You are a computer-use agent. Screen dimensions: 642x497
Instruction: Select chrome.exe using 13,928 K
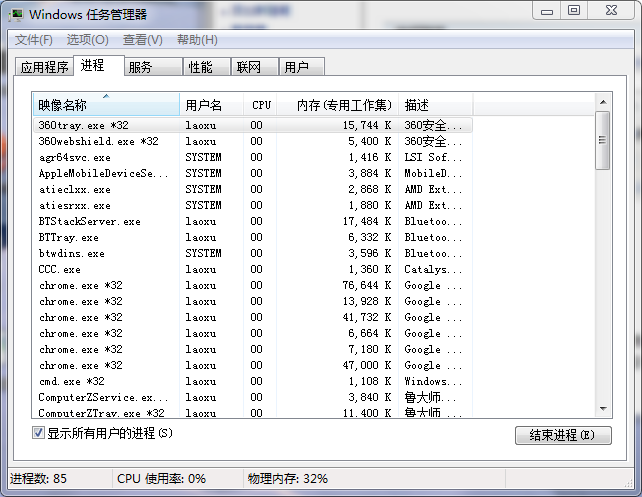(253, 301)
